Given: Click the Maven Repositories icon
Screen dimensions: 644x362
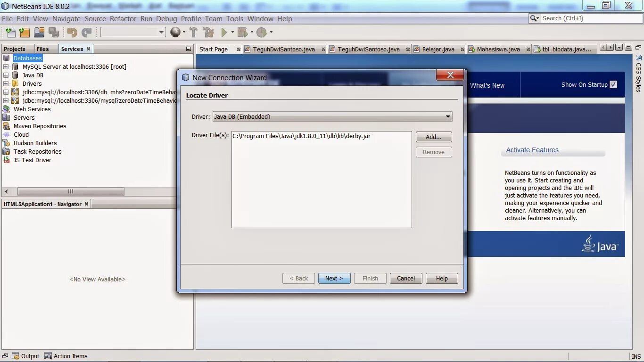Looking at the screenshot, I should pos(6,126).
